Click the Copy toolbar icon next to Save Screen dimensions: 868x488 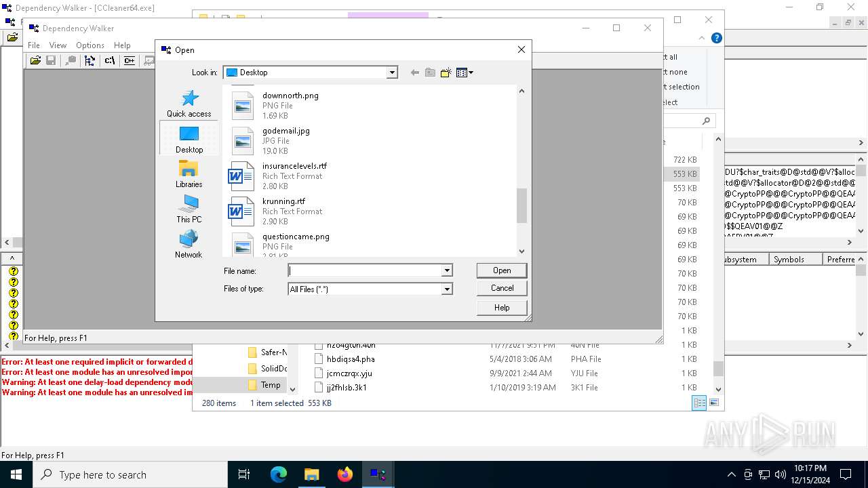pos(71,60)
